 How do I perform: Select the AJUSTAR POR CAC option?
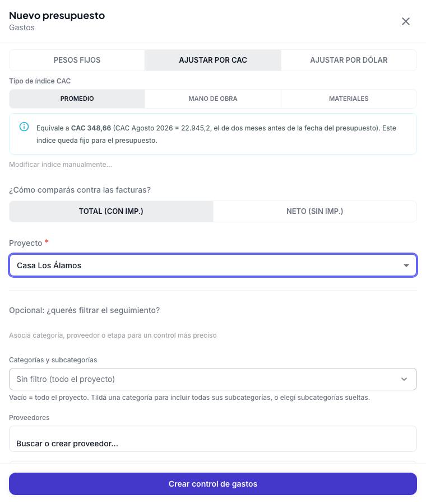tap(212, 60)
